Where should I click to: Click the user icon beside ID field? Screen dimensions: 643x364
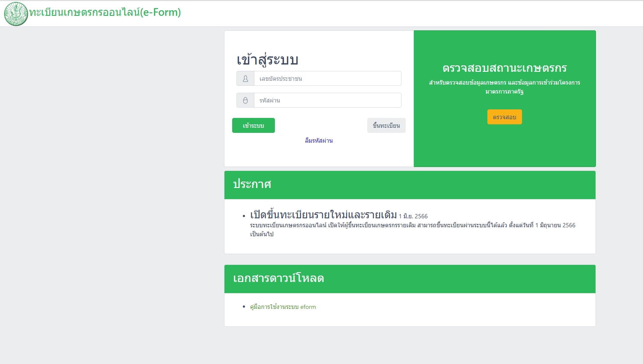coord(245,79)
